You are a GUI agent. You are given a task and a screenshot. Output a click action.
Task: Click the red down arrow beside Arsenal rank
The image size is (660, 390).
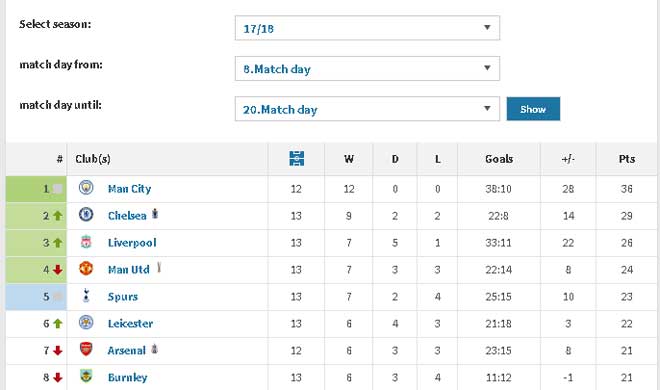58,350
